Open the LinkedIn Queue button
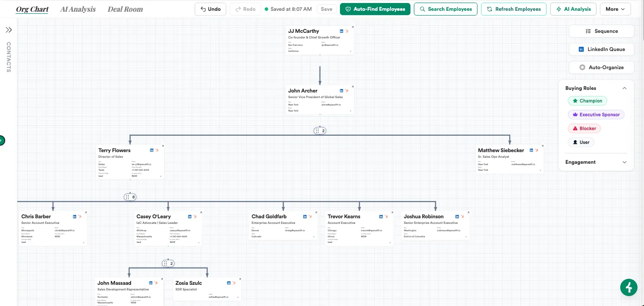Viewport: 644px width, 306px height. [x=601, y=49]
